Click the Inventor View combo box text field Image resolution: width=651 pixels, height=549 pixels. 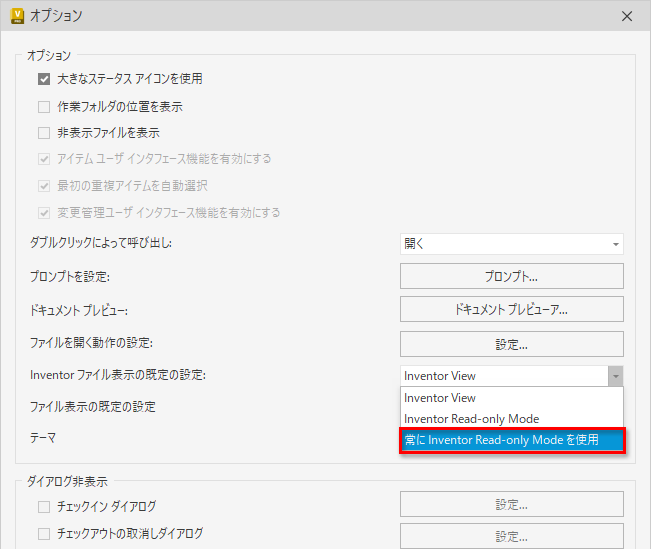(504, 376)
